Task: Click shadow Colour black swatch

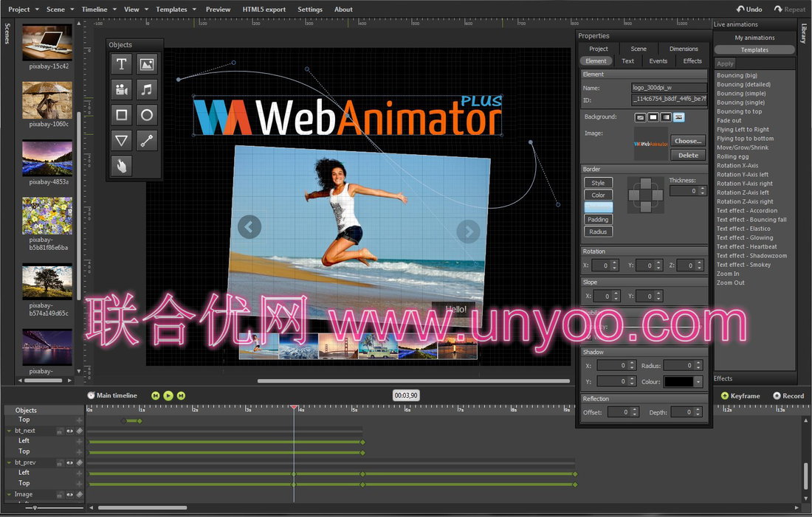Action: tap(679, 382)
